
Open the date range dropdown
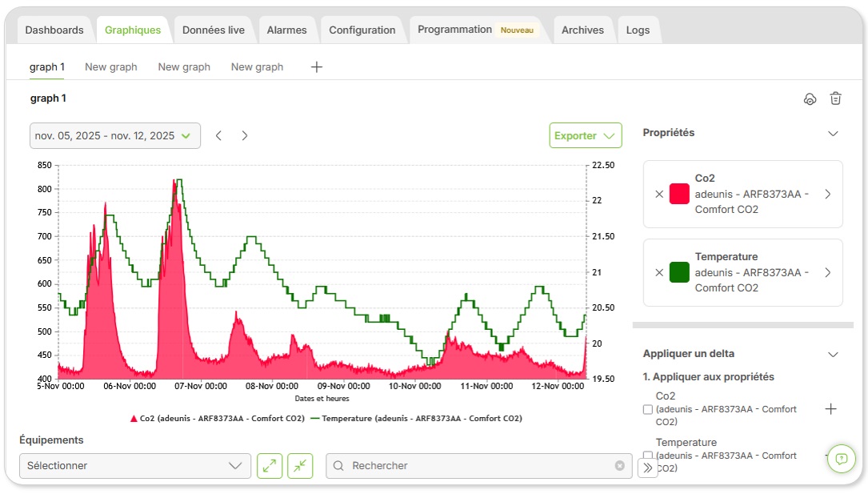pyautogui.click(x=115, y=135)
